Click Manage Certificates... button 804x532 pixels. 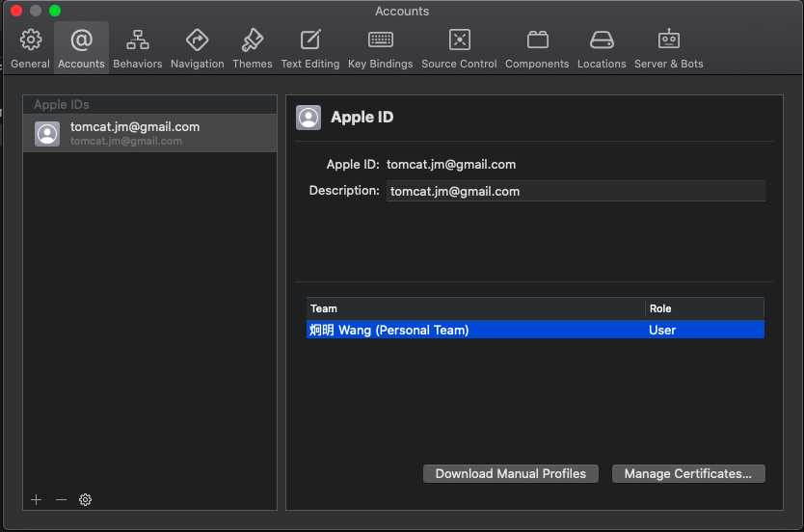click(x=688, y=473)
